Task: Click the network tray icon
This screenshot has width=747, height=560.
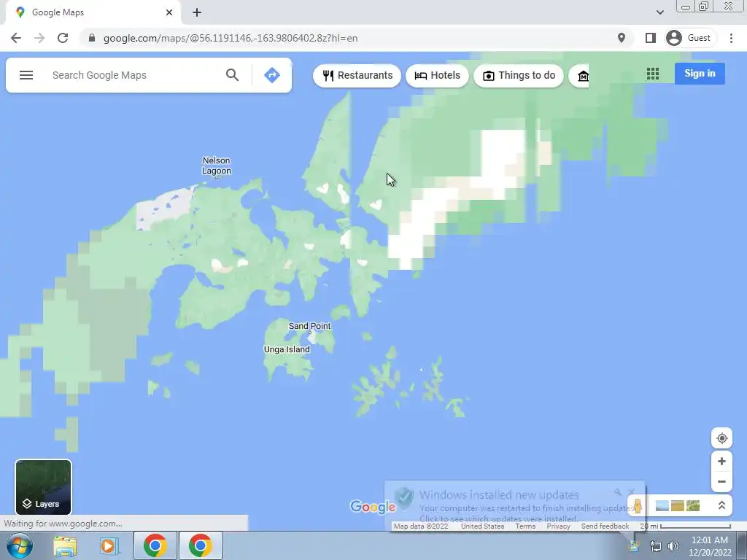Action: 656,546
